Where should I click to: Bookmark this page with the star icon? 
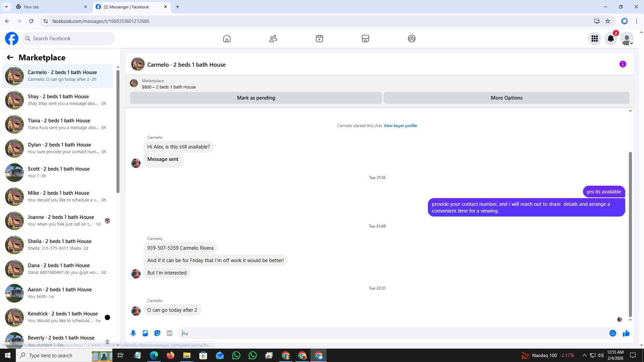click(x=608, y=21)
